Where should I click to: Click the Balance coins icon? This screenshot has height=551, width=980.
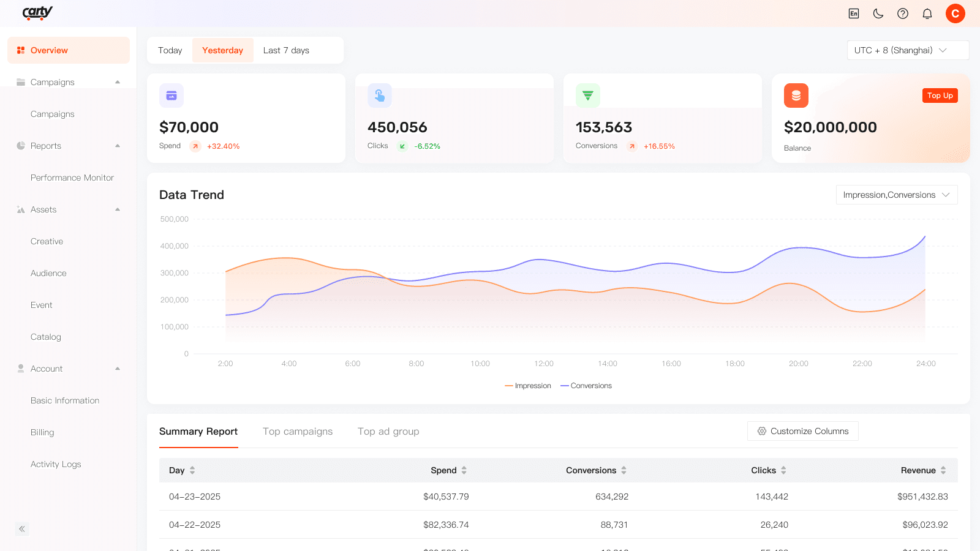(x=796, y=96)
